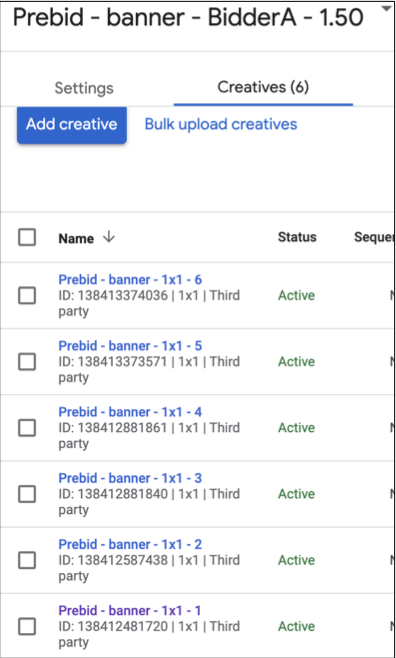Mark checkbox for Prebid - banner - 1x1 - 2
396x658 pixels.
click(27, 561)
